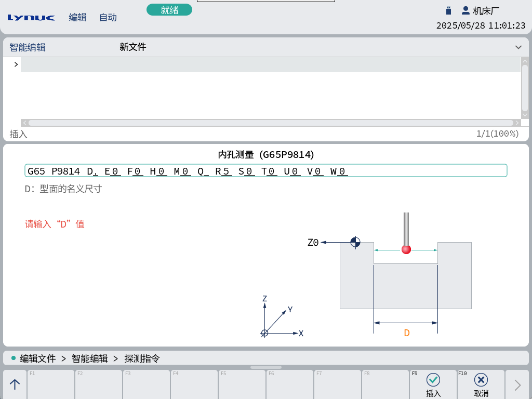
Task: Click the F1 softkey
Action: pos(50,385)
